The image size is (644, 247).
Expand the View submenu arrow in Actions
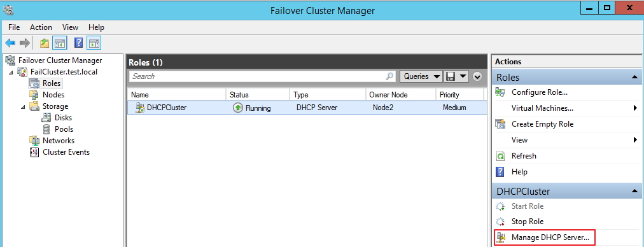click(x=636, y=140)
